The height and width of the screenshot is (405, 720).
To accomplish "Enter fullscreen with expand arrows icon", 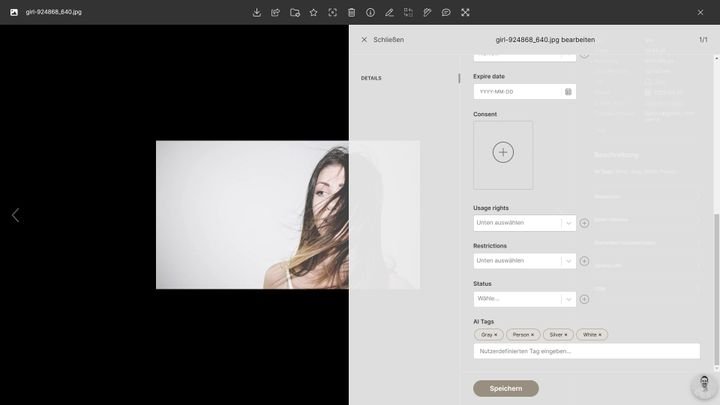I will 465,12.
